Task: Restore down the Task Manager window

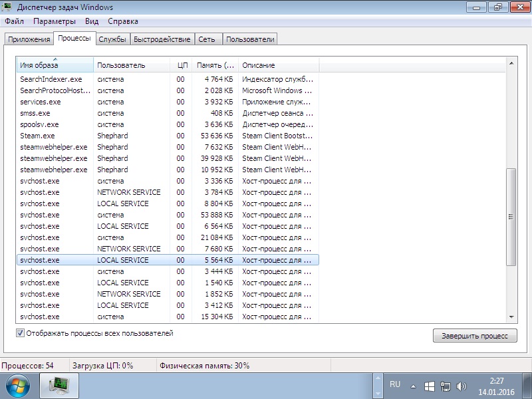Action: pos(497,7)
